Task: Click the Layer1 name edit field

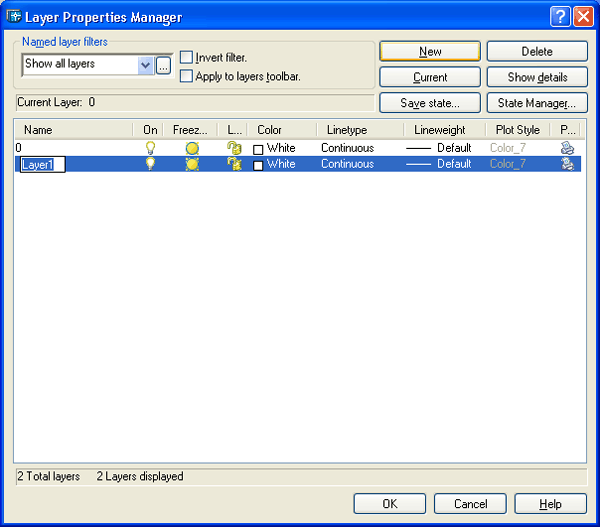Action: pos(42,165)
